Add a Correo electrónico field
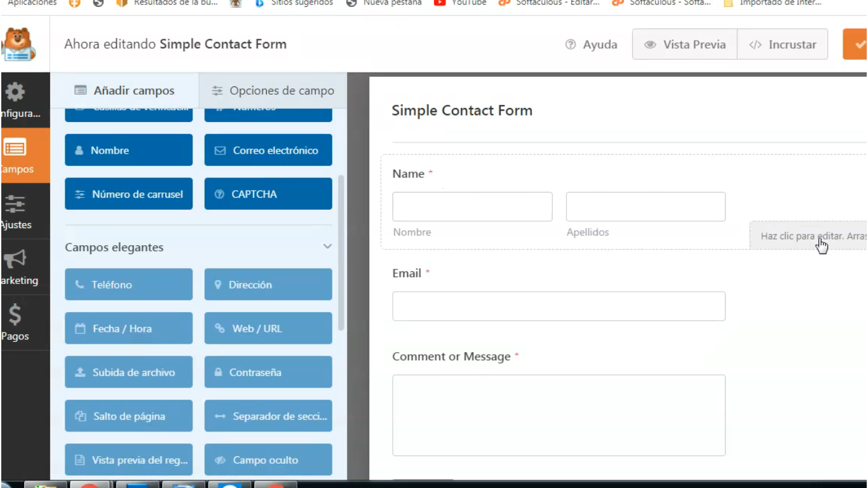868x488 pixels. [x=268, y=150]
